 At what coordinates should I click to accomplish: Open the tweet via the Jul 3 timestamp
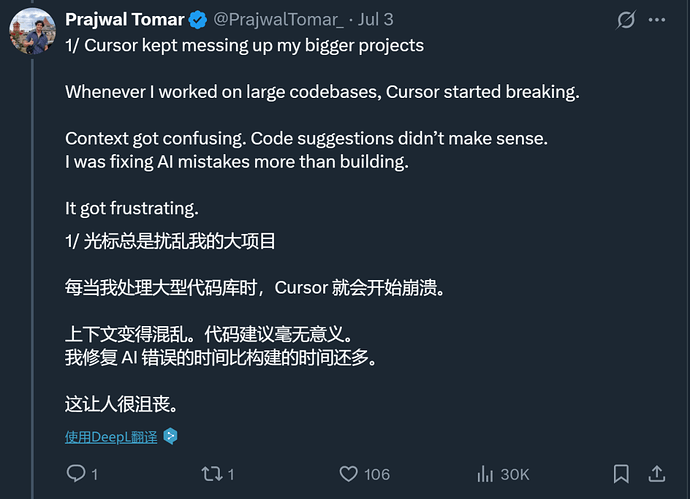pyautogui.click(x=375, y=20)
